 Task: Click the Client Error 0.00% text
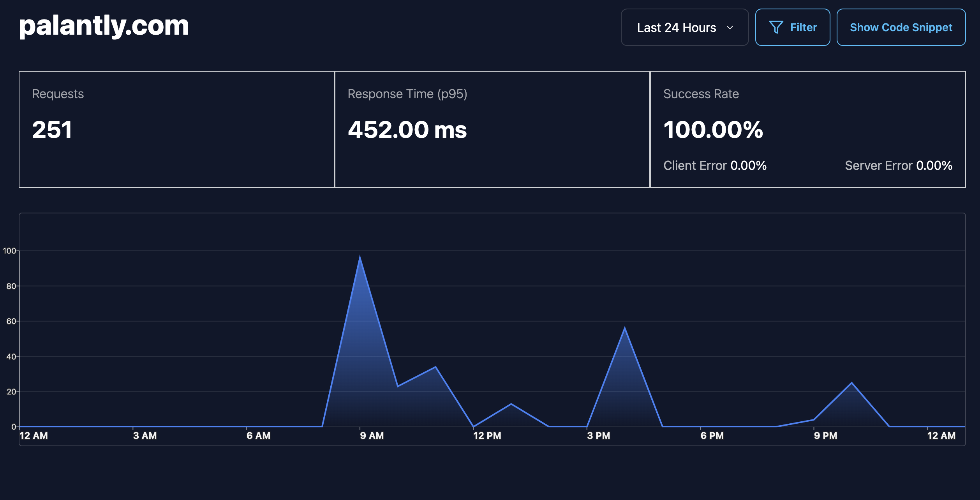pos(715,165)
